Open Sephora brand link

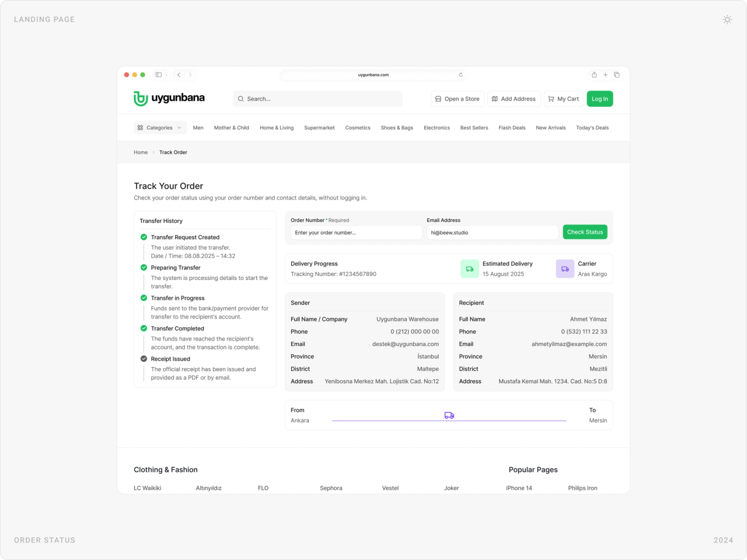(x=331, y=488)
